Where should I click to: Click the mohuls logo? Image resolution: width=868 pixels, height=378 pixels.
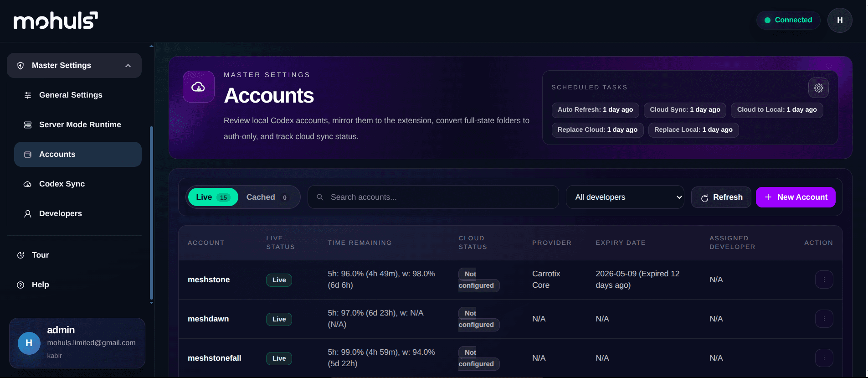coord(56,21)
